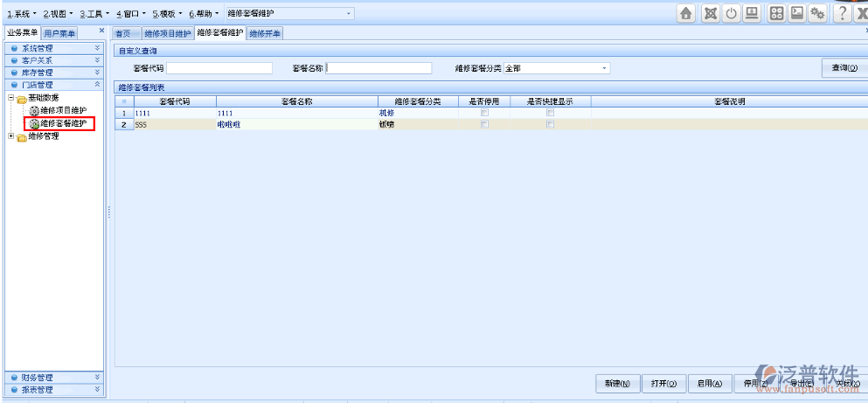Screen dimensions: 868x403
Task: Switch to the 用户菜单 tab
Action: (59, 34)
